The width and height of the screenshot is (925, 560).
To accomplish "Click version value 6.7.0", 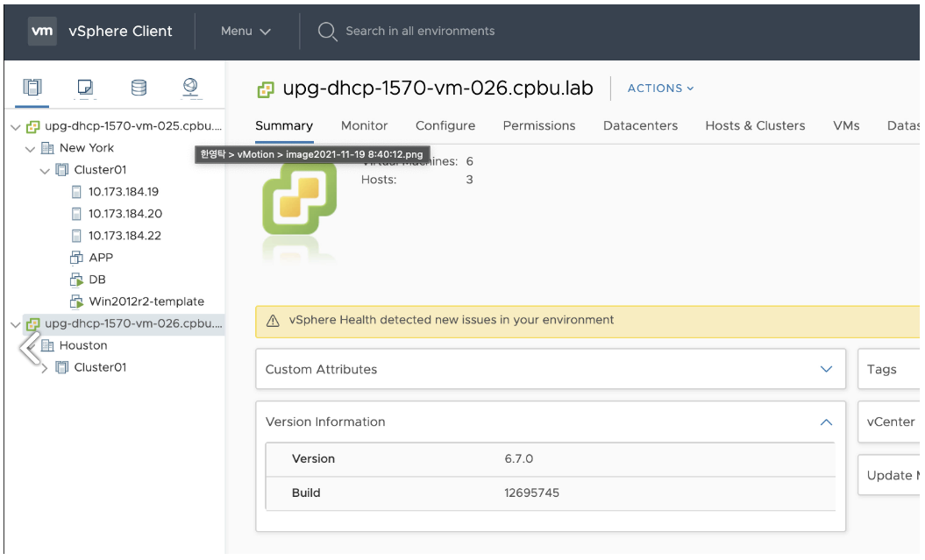I will (518, 458).
